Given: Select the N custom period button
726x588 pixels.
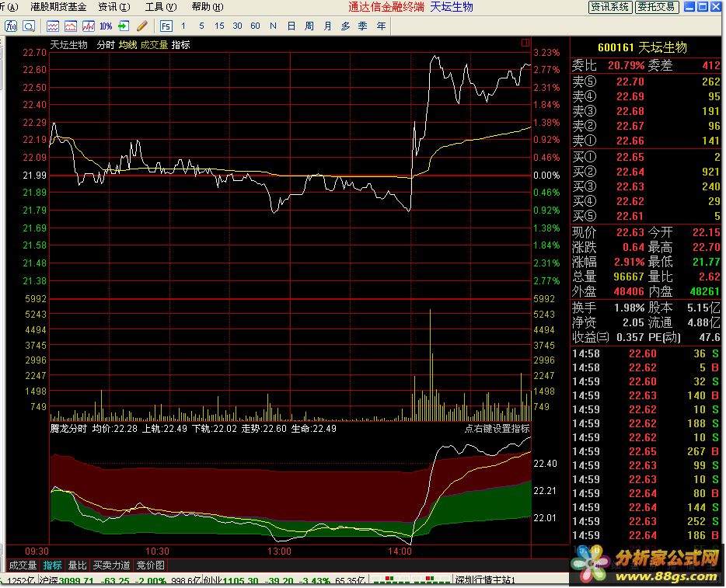Looking at the screenshot, I should (273, 26).
